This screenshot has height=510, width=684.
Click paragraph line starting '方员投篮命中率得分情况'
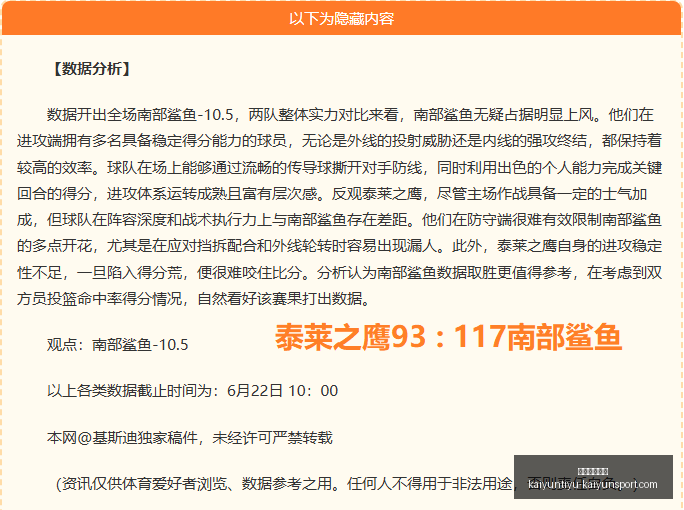tap(194, 299)
